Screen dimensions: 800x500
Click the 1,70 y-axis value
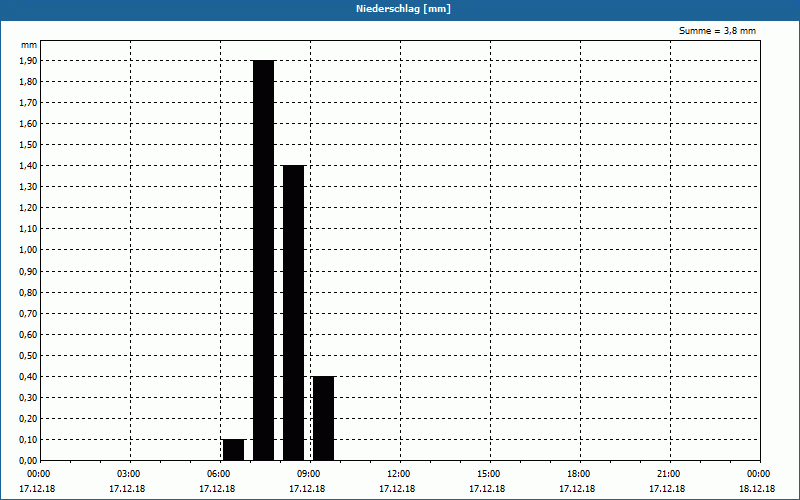[x=29, y=103]
